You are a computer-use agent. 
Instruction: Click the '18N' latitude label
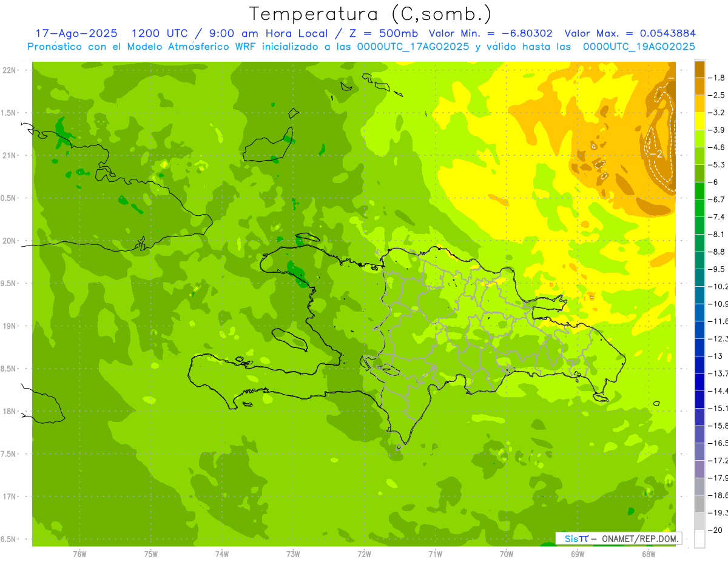(9, 412)
